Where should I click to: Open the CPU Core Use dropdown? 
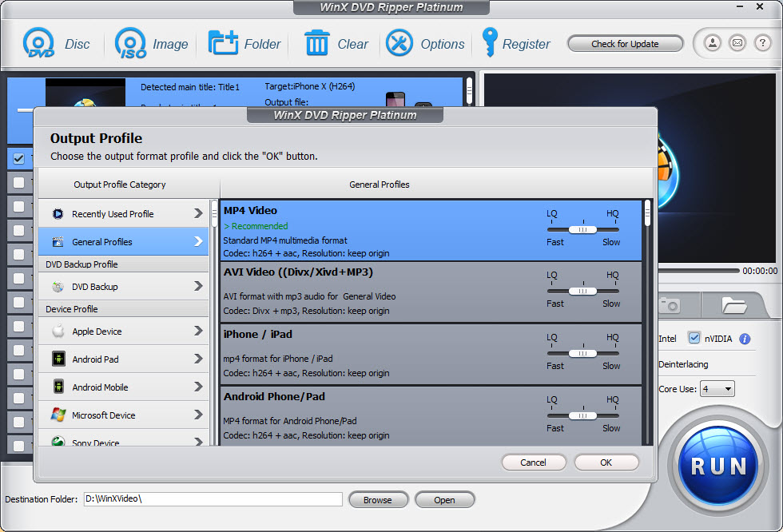coord(717,389)
